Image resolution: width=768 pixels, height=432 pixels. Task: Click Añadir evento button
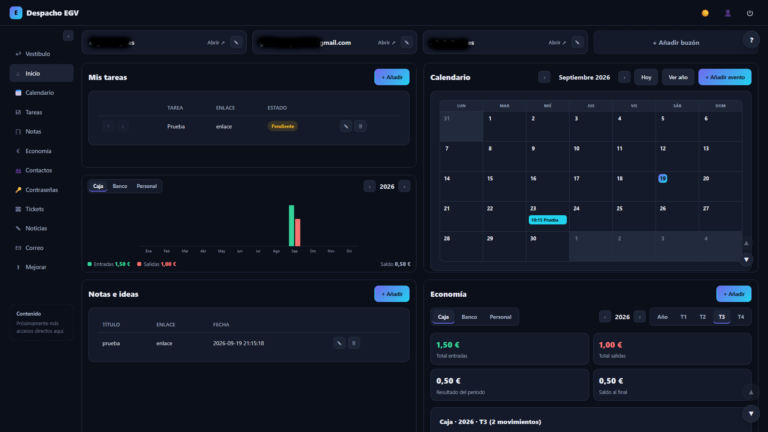[725, 77]
